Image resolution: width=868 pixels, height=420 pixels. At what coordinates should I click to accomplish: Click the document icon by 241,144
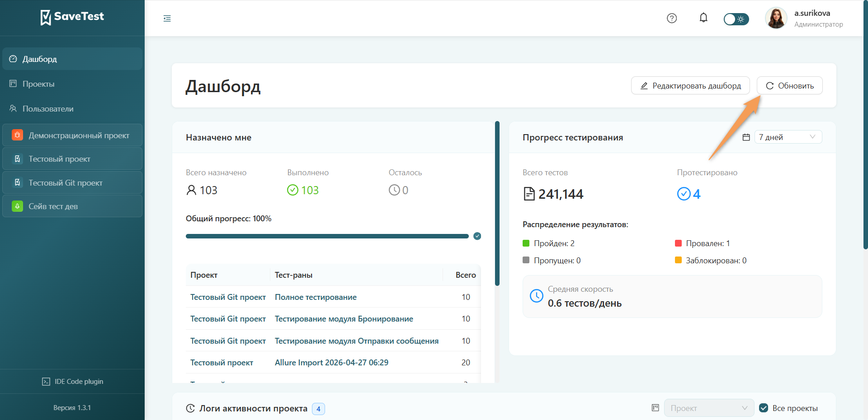[529, 194]
